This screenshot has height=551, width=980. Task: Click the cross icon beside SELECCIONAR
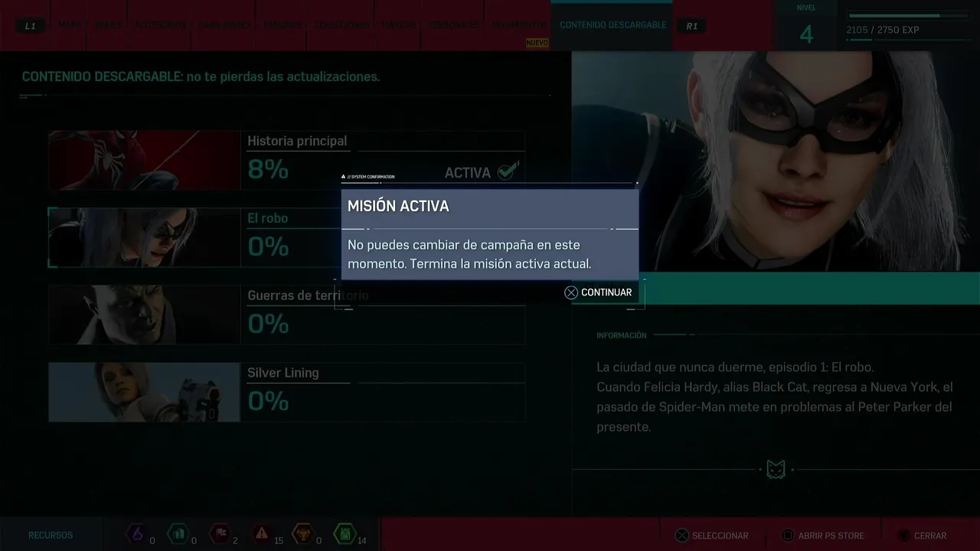click(x=682, y=536)
